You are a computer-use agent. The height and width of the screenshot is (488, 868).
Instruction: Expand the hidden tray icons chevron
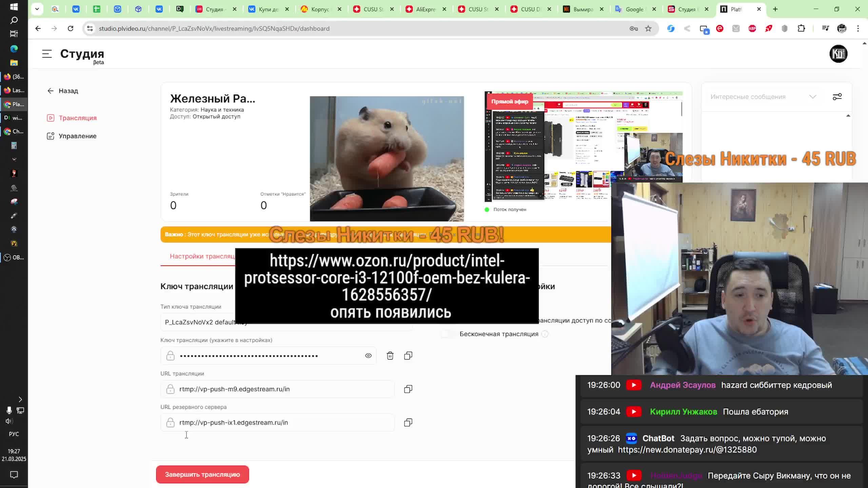[20, 399]
